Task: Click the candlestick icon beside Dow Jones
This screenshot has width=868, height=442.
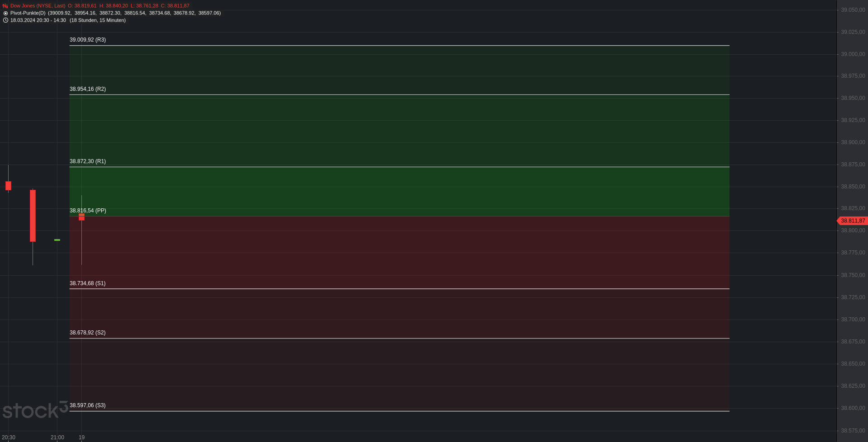Action: (5, 6)
